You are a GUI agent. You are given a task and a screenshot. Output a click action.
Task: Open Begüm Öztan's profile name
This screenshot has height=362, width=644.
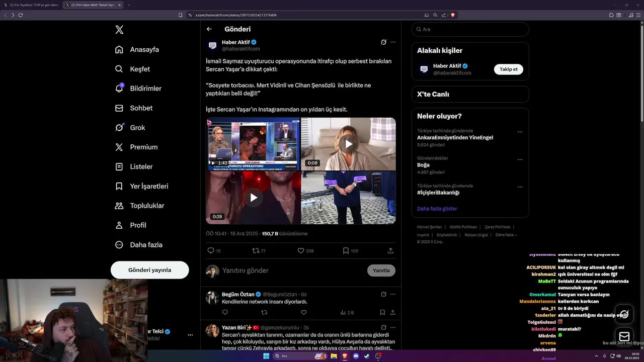pos(238,294)
